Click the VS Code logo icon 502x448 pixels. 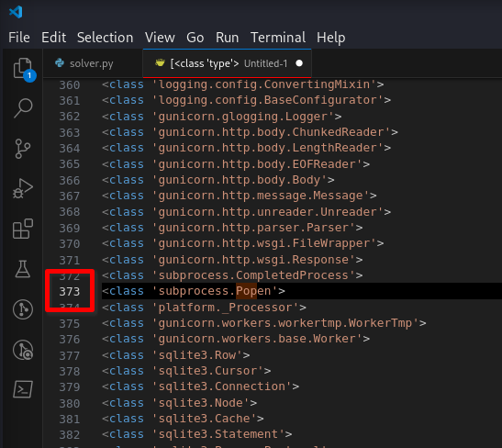16,12
